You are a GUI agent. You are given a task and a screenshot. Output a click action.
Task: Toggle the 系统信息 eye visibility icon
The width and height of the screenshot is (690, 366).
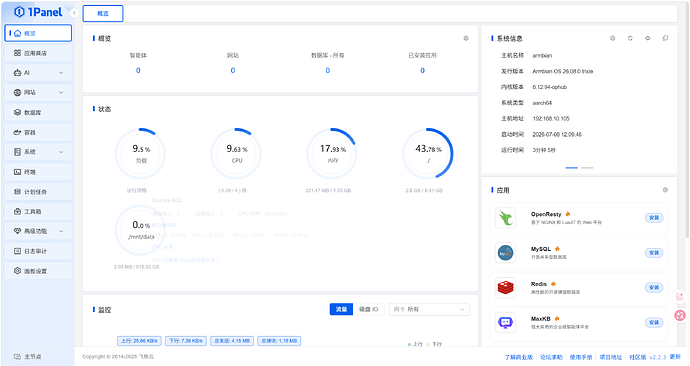648,38
